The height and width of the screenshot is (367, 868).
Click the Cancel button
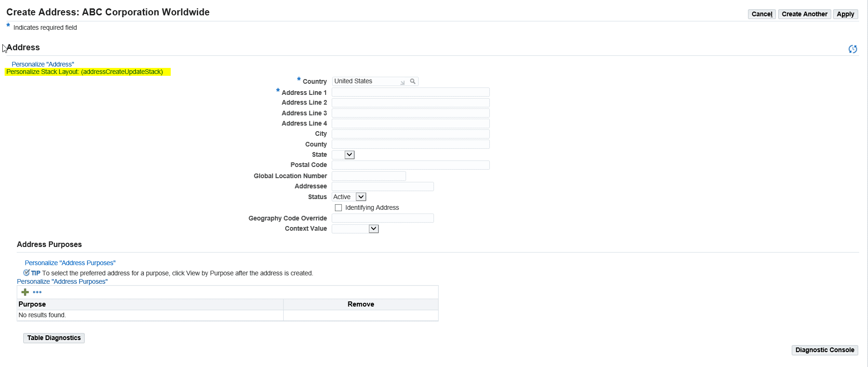[762, 14]
